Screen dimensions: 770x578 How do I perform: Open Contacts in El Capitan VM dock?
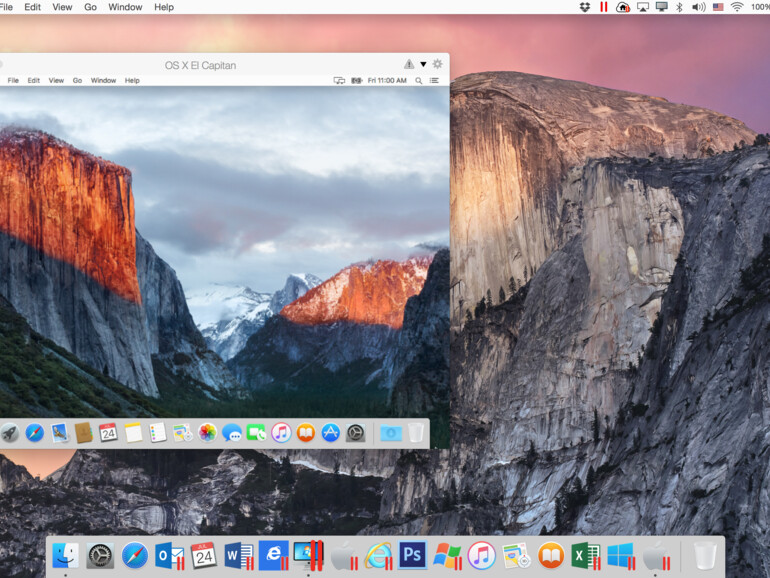click(83, 433)
